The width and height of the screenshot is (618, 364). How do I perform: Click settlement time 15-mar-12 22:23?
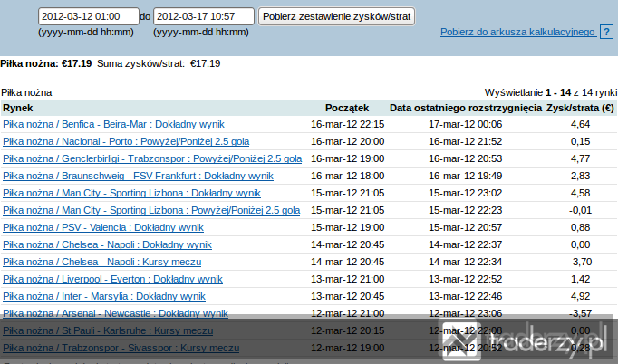(466, 210)
